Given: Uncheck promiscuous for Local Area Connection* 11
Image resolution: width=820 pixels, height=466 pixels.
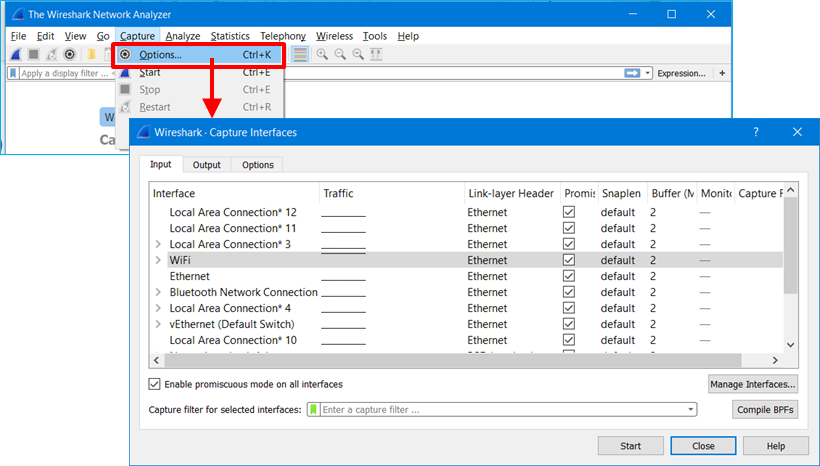Looking at the screenshot, I should [x=569, y=228].
